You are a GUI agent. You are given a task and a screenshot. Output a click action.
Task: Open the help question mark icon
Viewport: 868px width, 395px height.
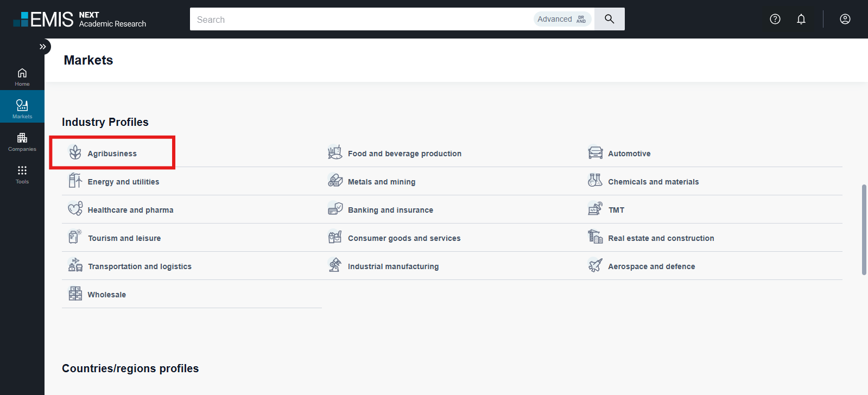[775, 19]
